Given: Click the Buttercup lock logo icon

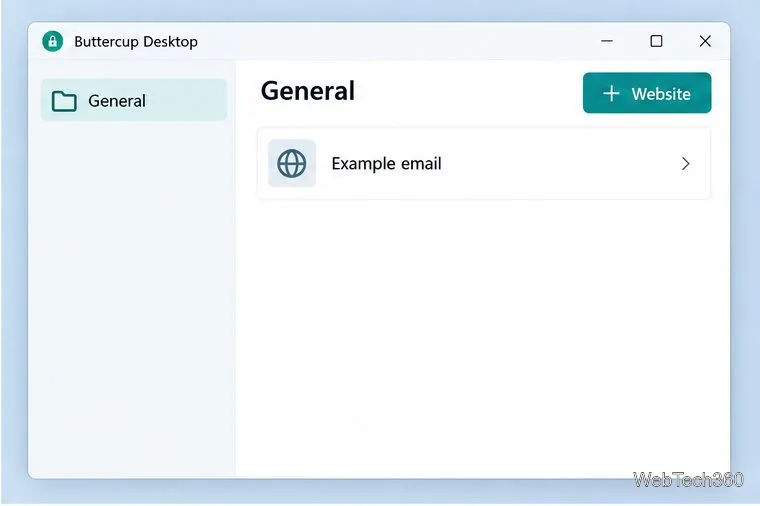Looking at the screenshot, I should point(52,41).
